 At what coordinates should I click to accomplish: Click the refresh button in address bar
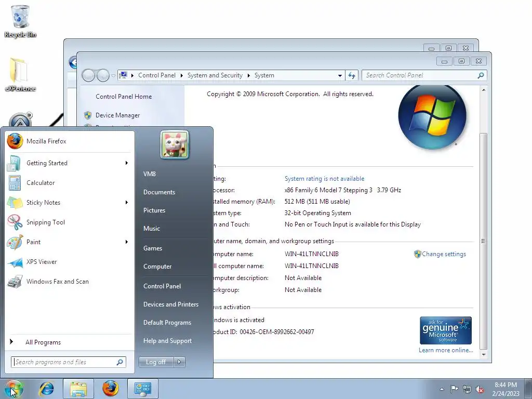(x=352, y=76)
